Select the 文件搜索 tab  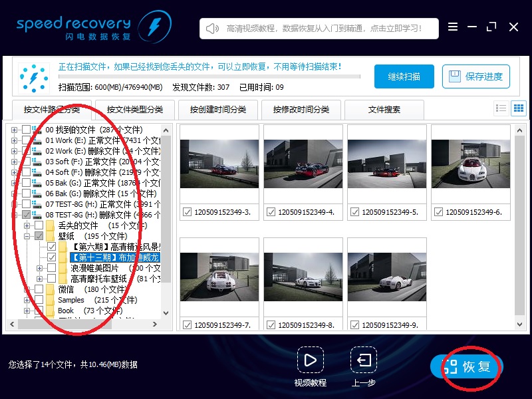click(x=384, y=110)
